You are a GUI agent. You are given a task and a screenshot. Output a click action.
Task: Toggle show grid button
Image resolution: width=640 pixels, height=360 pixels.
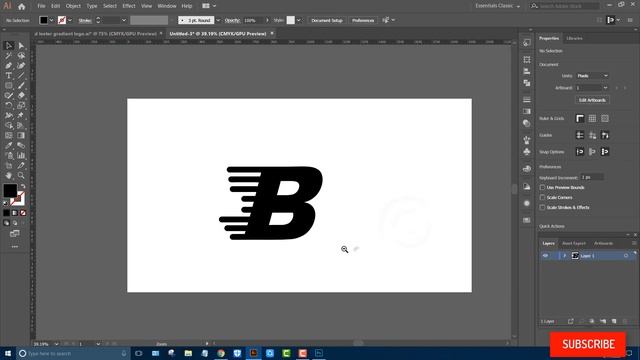click(592, 118)
